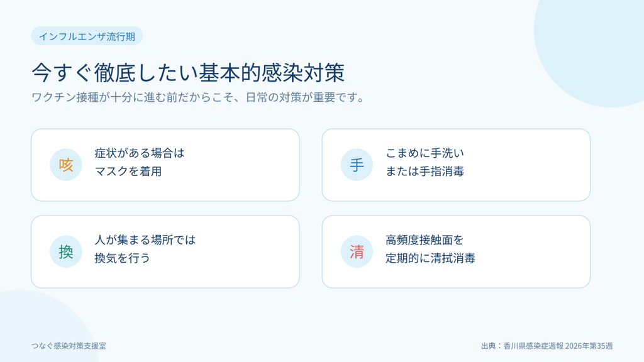Click the text または手指消毒
The width and height of the screenshot is (644, 362).
coord(425,172)
